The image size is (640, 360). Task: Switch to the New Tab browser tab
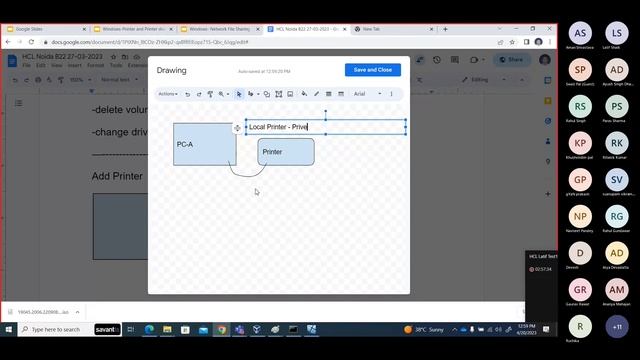(393, 29)
